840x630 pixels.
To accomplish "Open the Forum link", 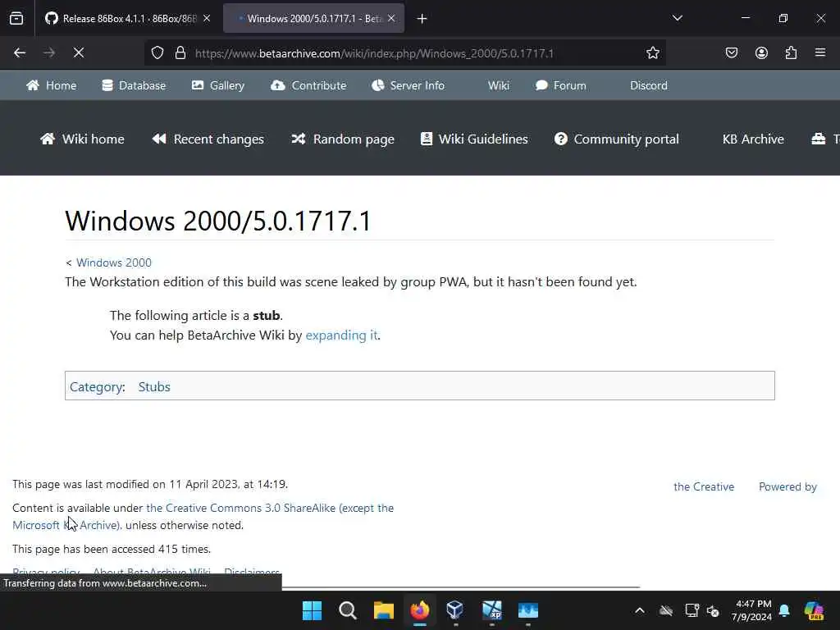I will pyautogui.click(x=561, y=85).
